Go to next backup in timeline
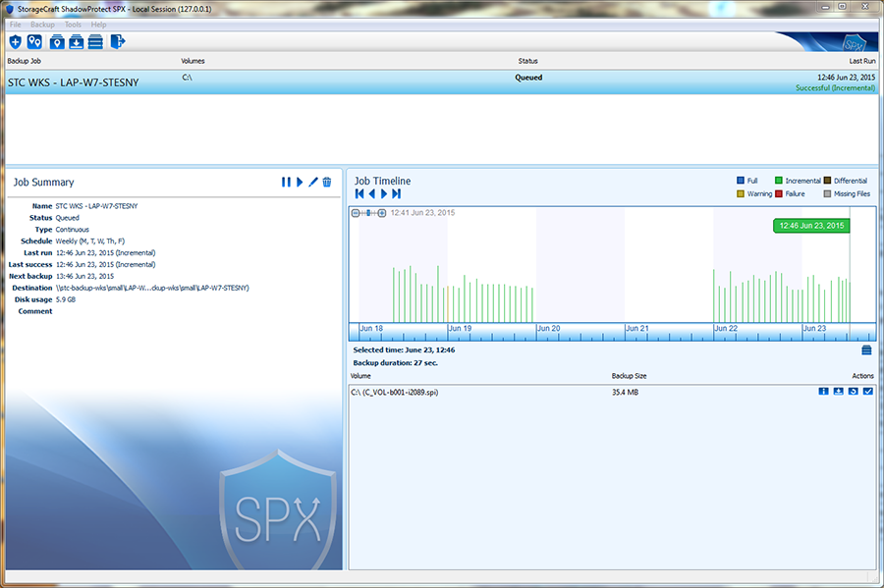Screen dimensions: 884x588 pyautogui.click(x=384, y=193)
